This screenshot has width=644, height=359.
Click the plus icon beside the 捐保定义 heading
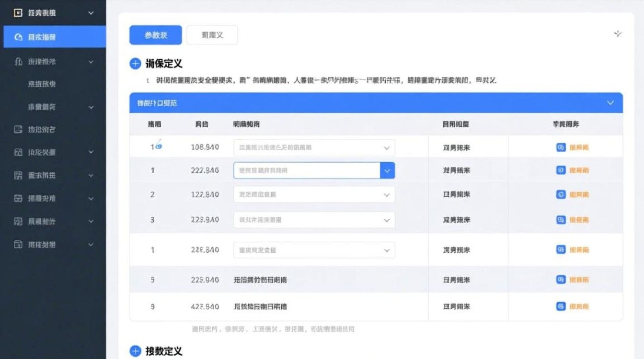(135, 63)
